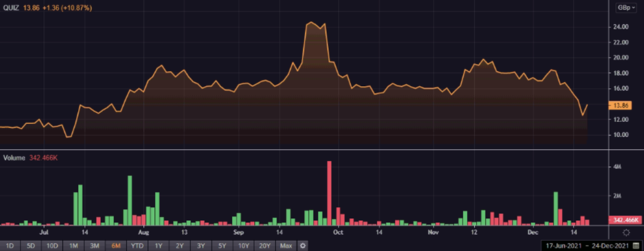Image resolution: width=644 pixels, height=251 pixels.
Task: Open the calendar date picker icon
Action: 637,246
